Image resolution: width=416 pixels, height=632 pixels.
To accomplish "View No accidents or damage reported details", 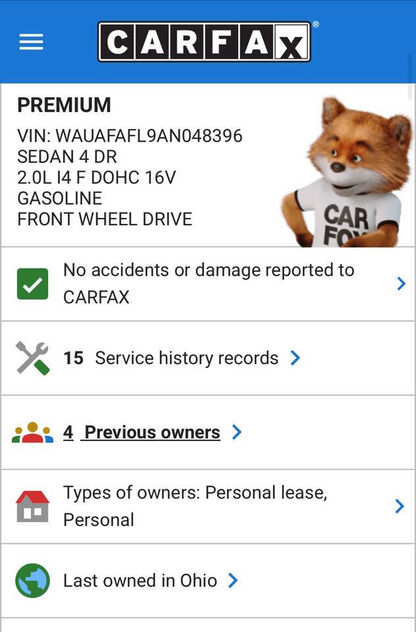I will [209, 284].
